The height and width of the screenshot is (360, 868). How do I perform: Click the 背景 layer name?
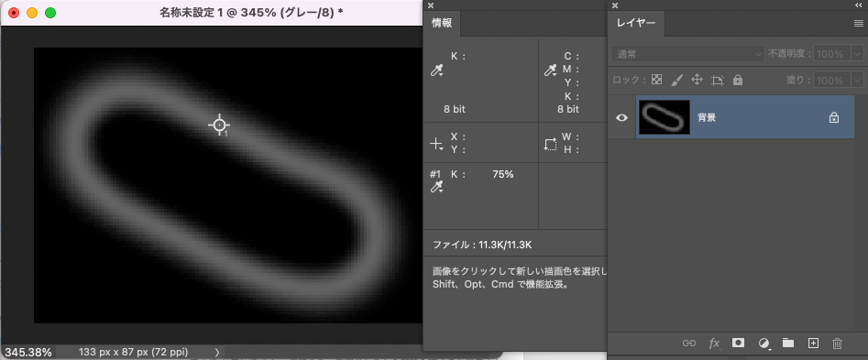(x=707, y=118)
